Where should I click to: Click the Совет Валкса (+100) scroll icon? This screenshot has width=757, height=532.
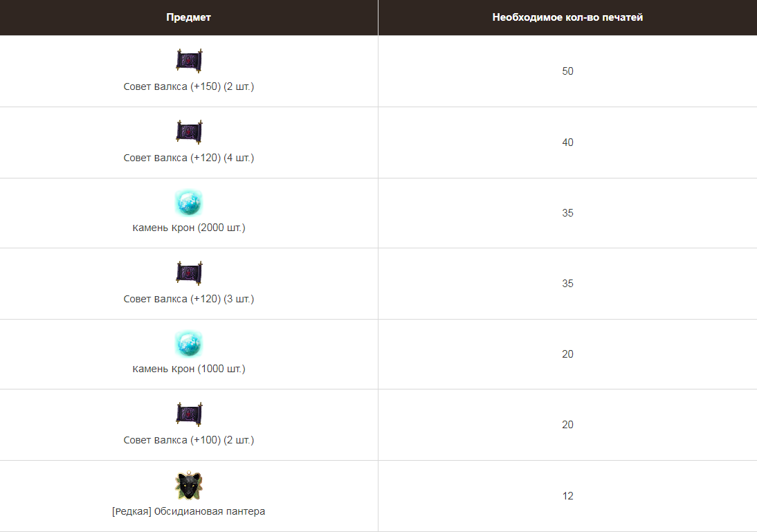click(x=189, y=414)
